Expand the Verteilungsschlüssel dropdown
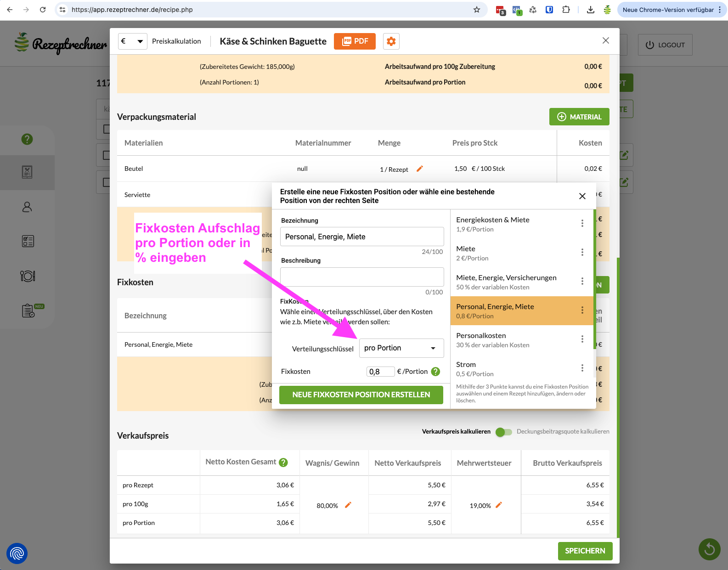This screenshot has width=728, height=570. point(401,348)
